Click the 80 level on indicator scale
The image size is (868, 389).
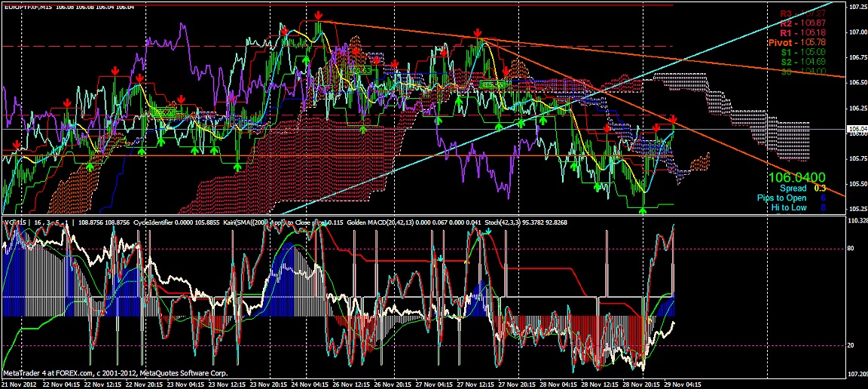click(851, 249)
